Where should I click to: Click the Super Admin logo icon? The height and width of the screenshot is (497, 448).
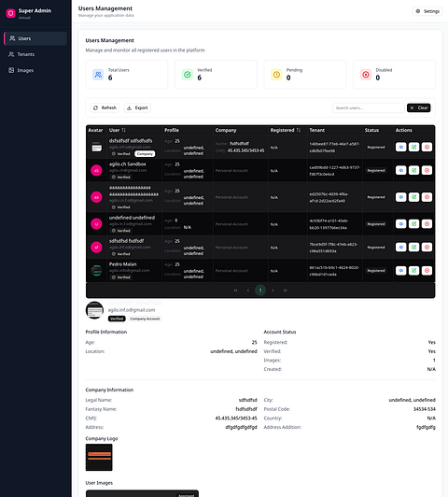click(x=11, y=13)
